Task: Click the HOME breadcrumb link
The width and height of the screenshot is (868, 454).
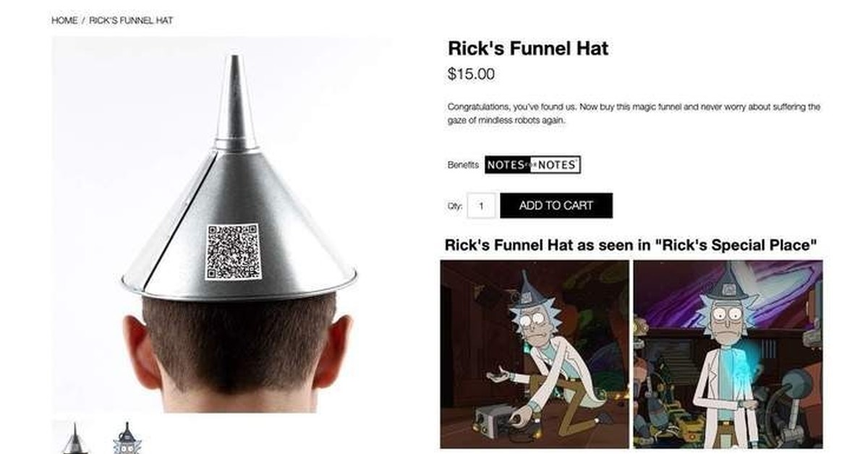Action: [x=64, y=20]
